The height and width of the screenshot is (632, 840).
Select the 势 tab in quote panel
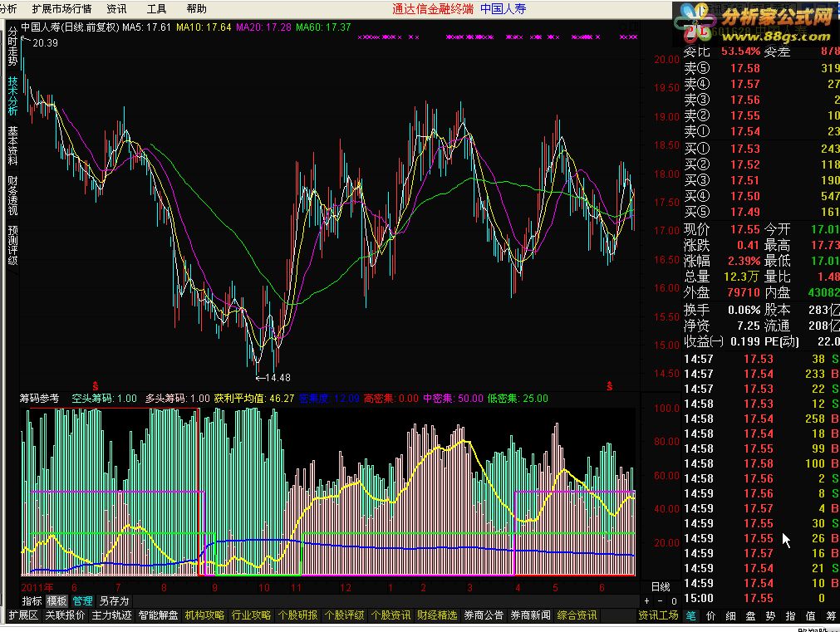click(770, 616)
